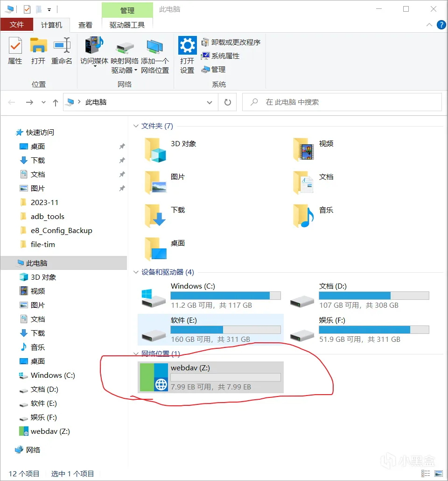Viewport: 448px width, 481px height.
Task: Switch to details view icon in status bar
Action: point(426,474)
